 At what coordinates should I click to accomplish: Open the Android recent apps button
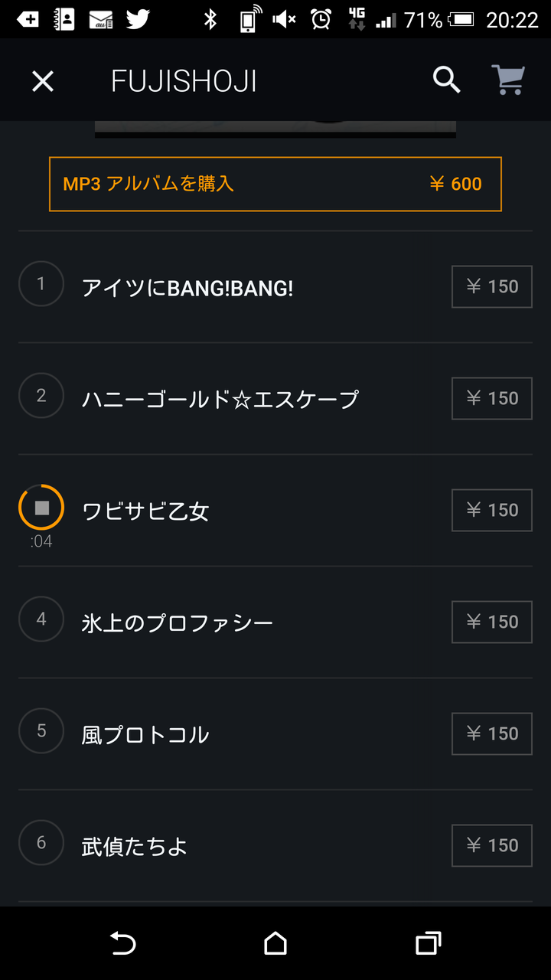tap(429, 943)
